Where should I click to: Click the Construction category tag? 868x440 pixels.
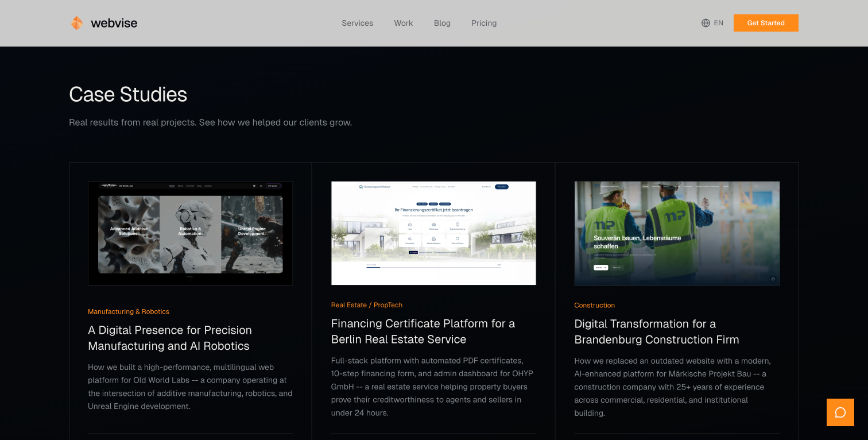point(594,305)
